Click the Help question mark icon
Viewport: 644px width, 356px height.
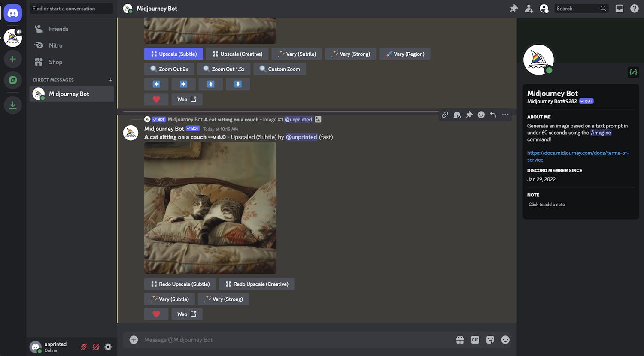click(x=634, y=9)
